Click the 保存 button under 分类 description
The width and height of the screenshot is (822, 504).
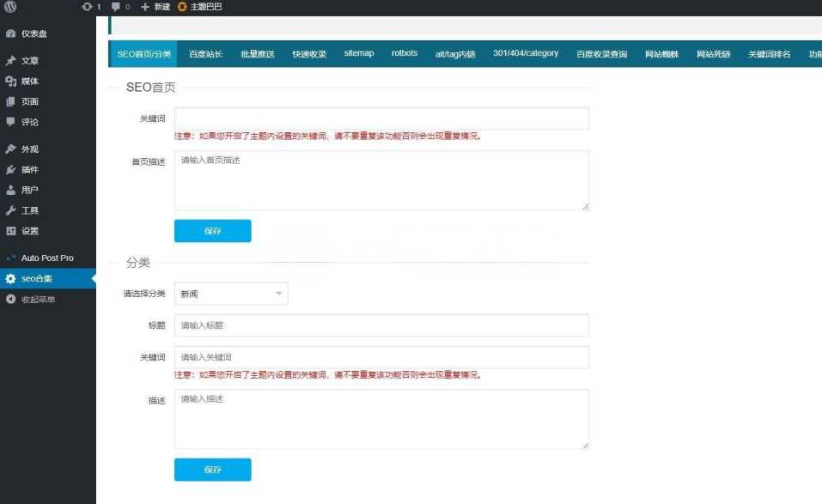pyautogui.click(x=212, y=469)
